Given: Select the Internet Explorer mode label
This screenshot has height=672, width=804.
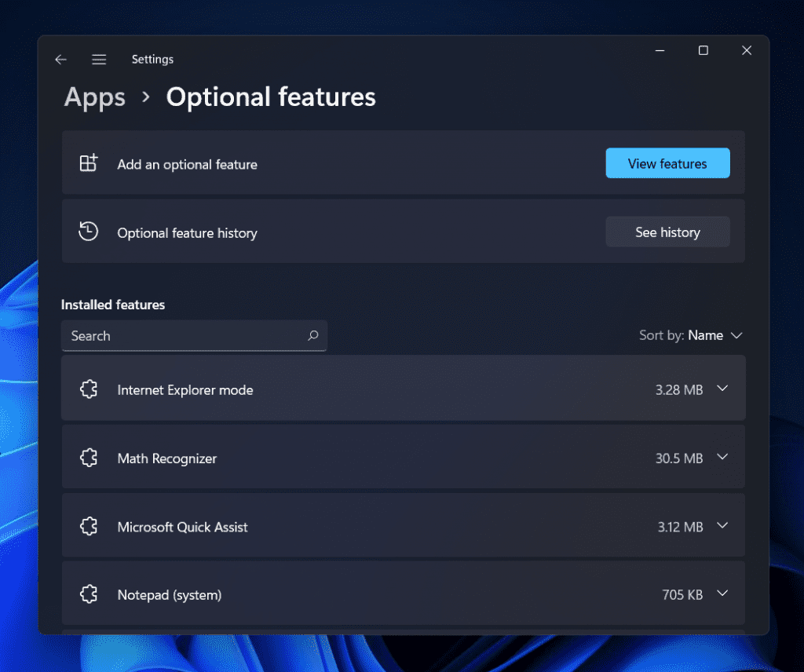Looking at the screenshot, I should [x=185, y=390].
